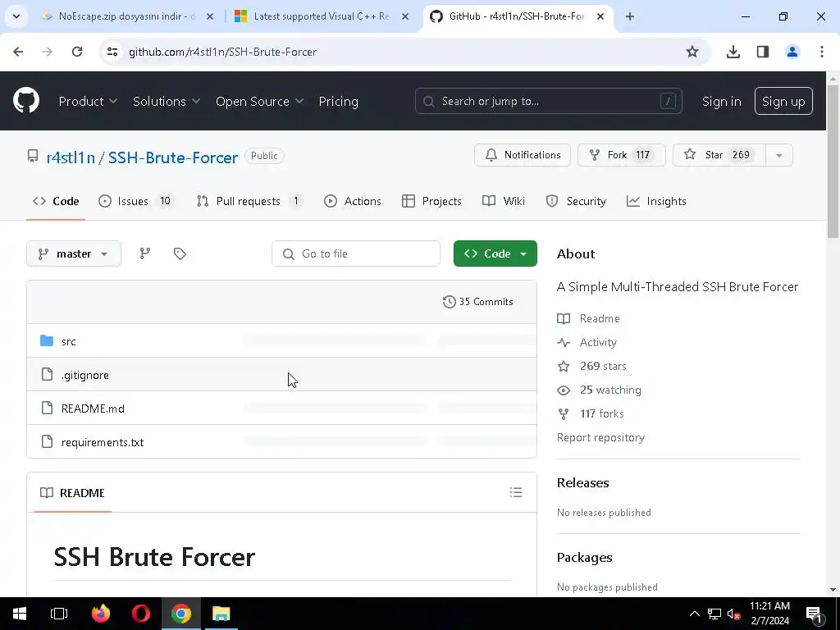
Task: Switch to the Wiki tab
Action: click(504, 202)
